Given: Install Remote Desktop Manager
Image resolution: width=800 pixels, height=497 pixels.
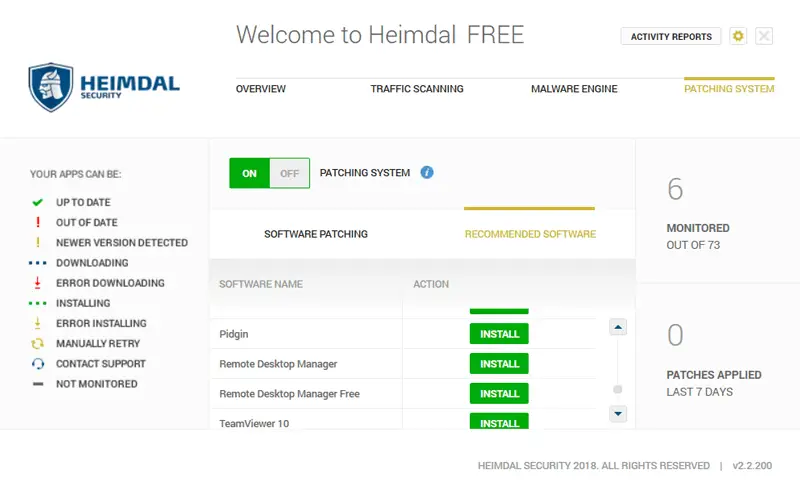Looking at the screenshot, I should (x=499, y=364).
